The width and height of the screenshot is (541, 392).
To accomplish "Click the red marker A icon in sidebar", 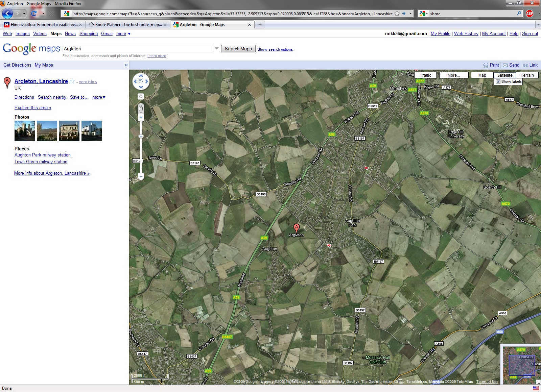I will pyautogui.click(x=7, y=82).
